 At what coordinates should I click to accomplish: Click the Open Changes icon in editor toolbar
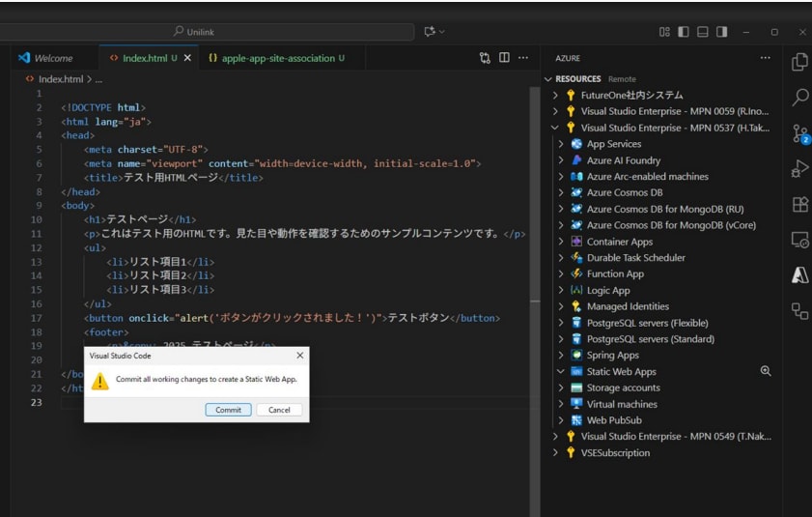[x=485, y=58]
